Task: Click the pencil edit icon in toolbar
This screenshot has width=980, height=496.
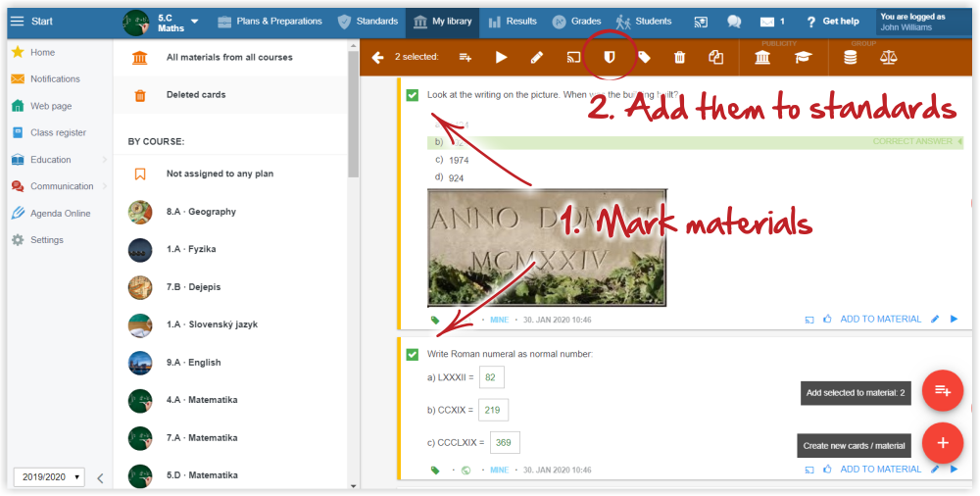Action: [x=537, y=58]
